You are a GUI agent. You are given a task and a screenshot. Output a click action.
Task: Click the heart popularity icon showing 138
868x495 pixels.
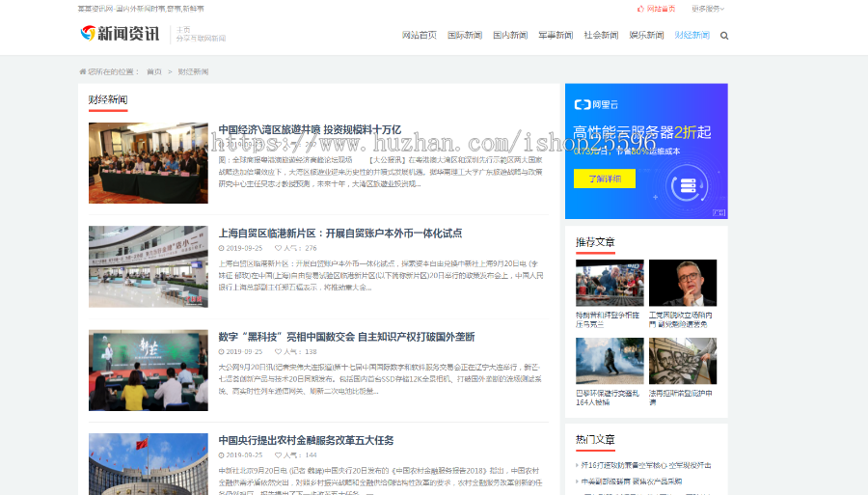point(278,352)
